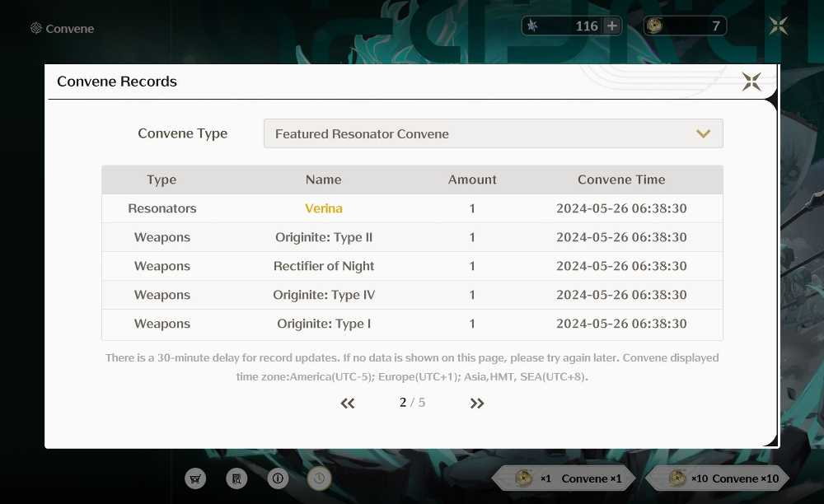Click the Convene Type label

coord(182,133)
